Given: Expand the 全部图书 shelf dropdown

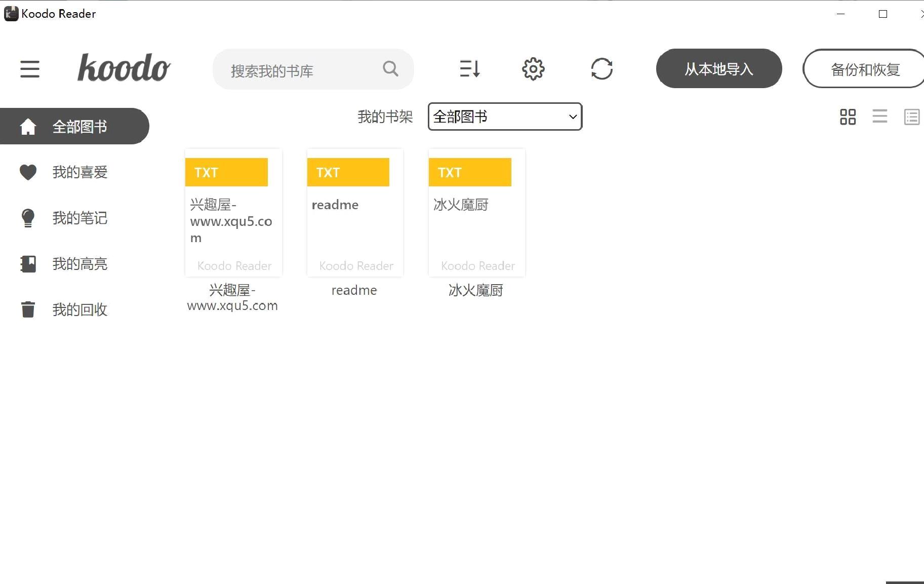Looking at the screenshot, I should point(505,116).
